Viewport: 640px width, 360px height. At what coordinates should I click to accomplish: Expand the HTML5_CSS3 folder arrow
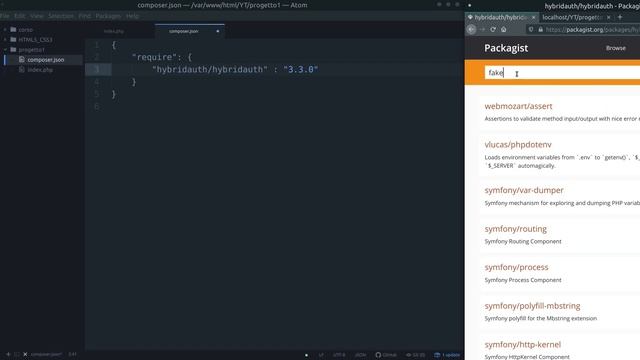pos(5,40)
